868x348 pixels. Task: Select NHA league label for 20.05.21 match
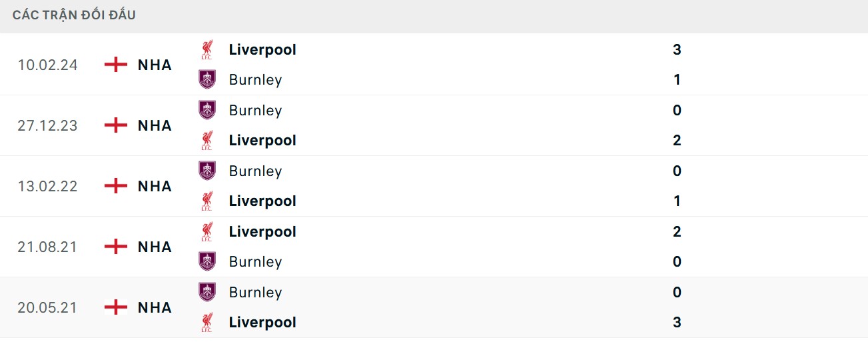point(155,307)
